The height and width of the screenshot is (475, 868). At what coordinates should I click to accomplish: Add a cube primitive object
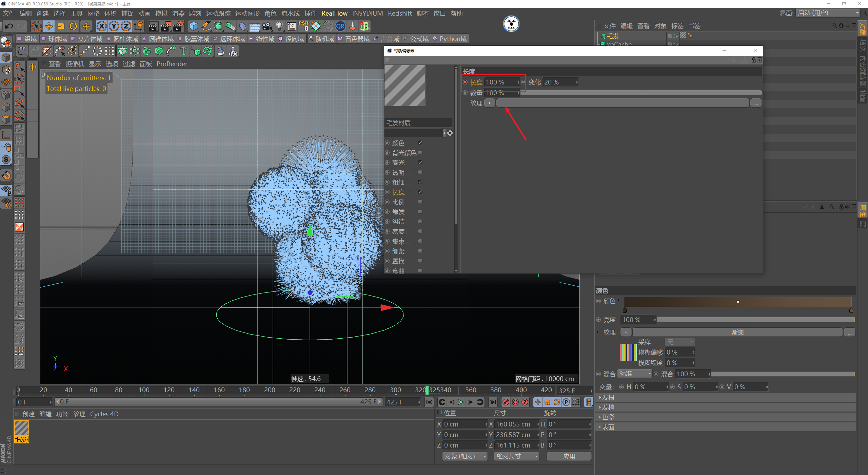[x=194, y=26]
